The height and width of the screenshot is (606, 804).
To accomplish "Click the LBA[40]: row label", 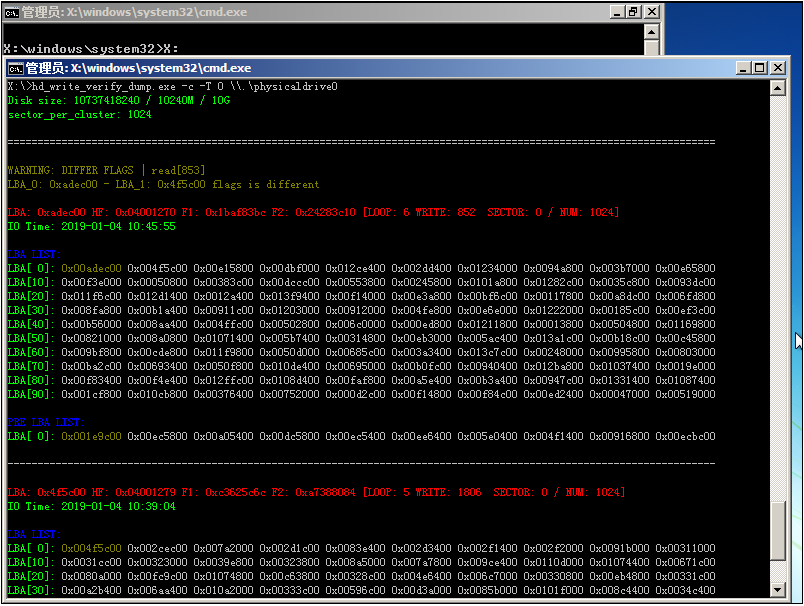I will pos(31,324).
